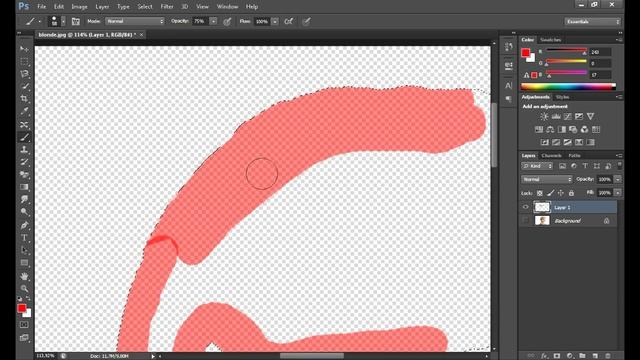Hide Layer 1 using eye icon

point(525,207)
